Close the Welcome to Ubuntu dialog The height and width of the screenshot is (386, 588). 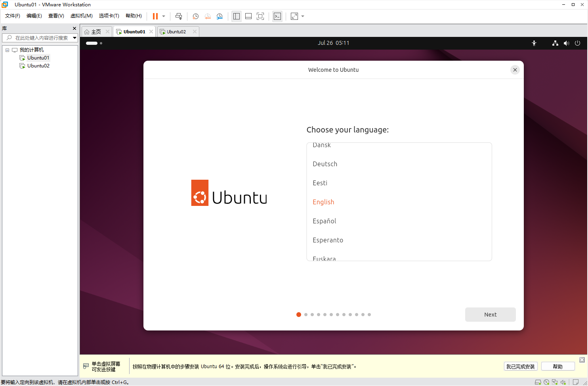click(515, 70)
